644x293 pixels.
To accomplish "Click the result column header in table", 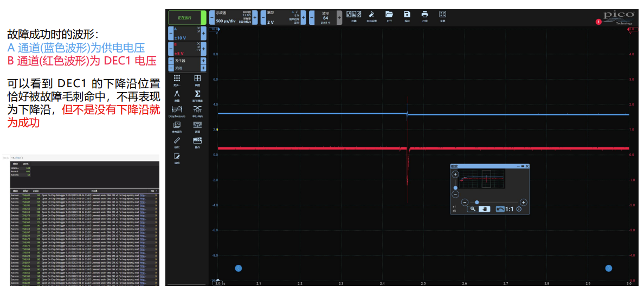I will pyautogui.click(x=94, y=191).
